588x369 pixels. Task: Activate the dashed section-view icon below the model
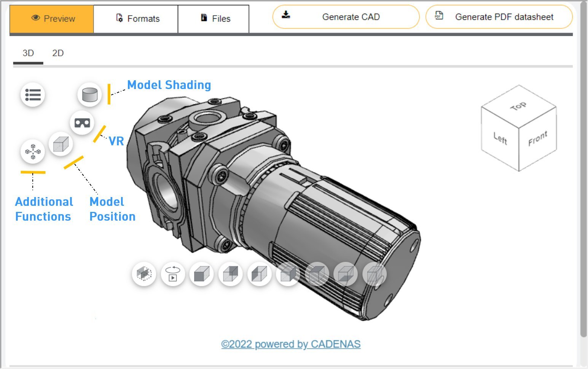(x=144, y=273)
